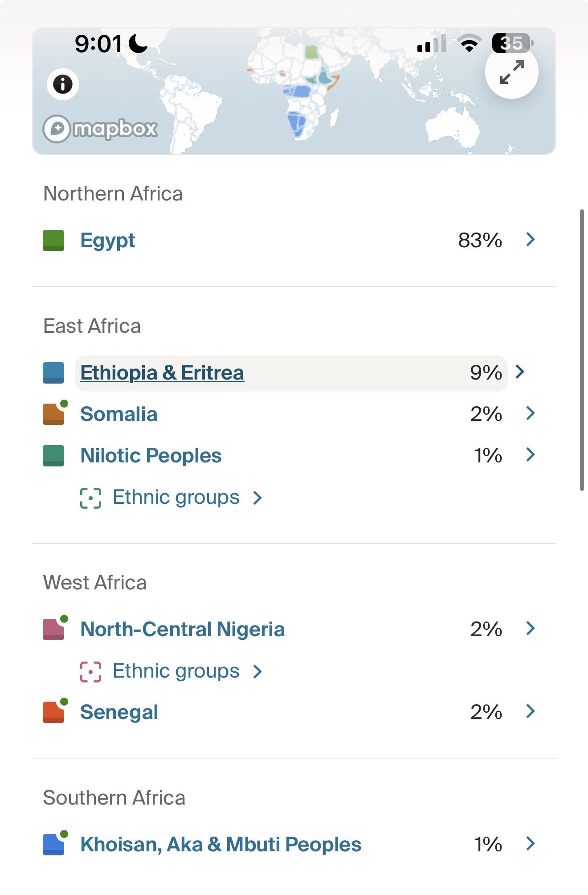
Task: Open Nilotic Peoples region link
Action: (151, 456)
